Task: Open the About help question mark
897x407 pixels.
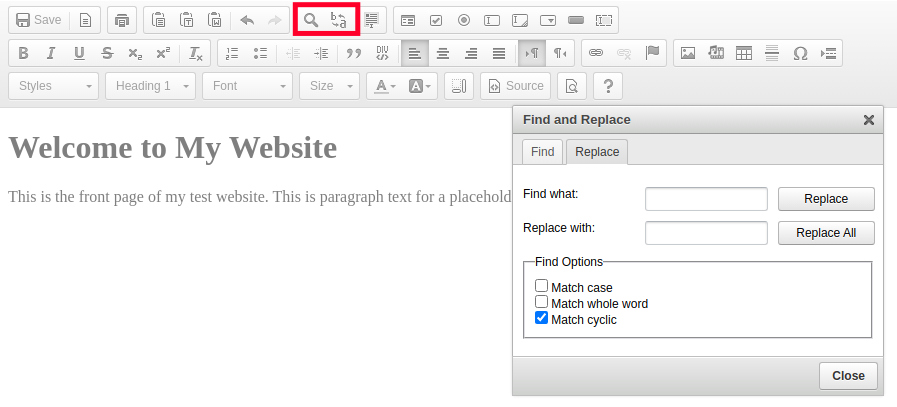Action: [608, 86]
